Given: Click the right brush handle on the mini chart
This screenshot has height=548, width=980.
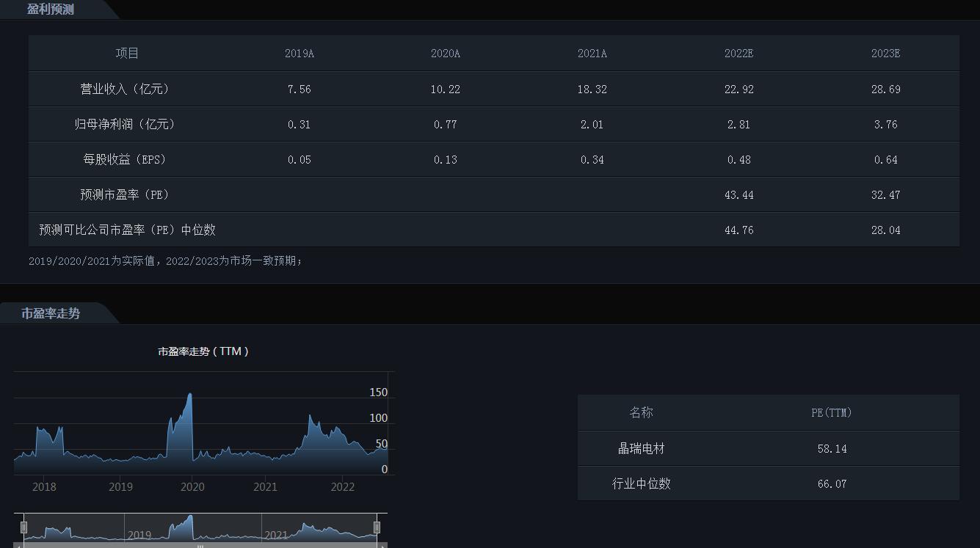Looking at the screenshot, I should [377, 527].
